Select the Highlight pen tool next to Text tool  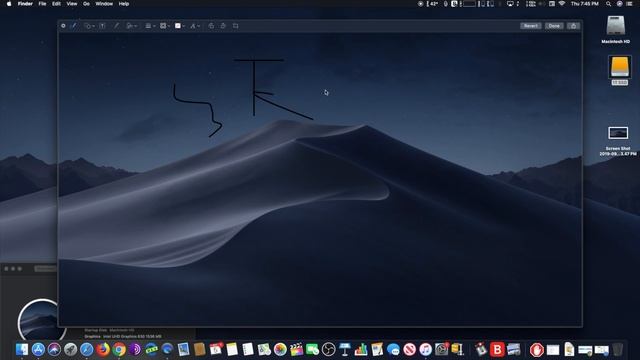coord(116,26)
